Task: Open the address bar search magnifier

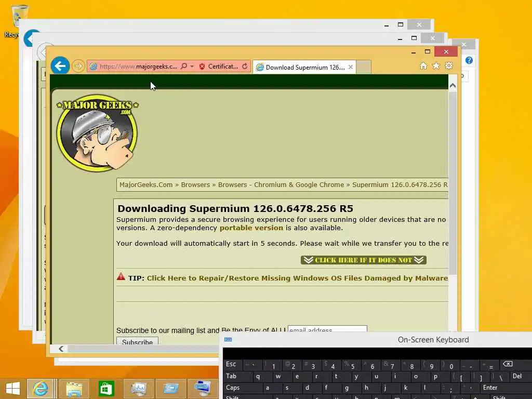Action: click(184, 66)
